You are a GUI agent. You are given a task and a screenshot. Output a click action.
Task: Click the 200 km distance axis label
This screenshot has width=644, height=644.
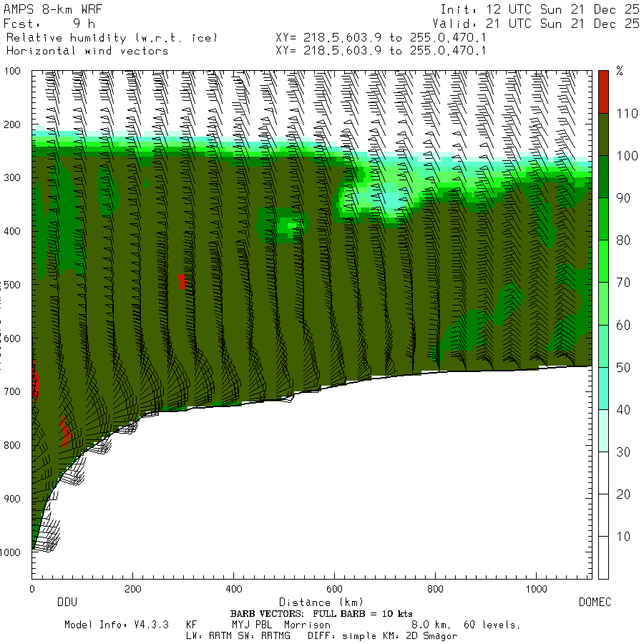(x=132, y=589)
